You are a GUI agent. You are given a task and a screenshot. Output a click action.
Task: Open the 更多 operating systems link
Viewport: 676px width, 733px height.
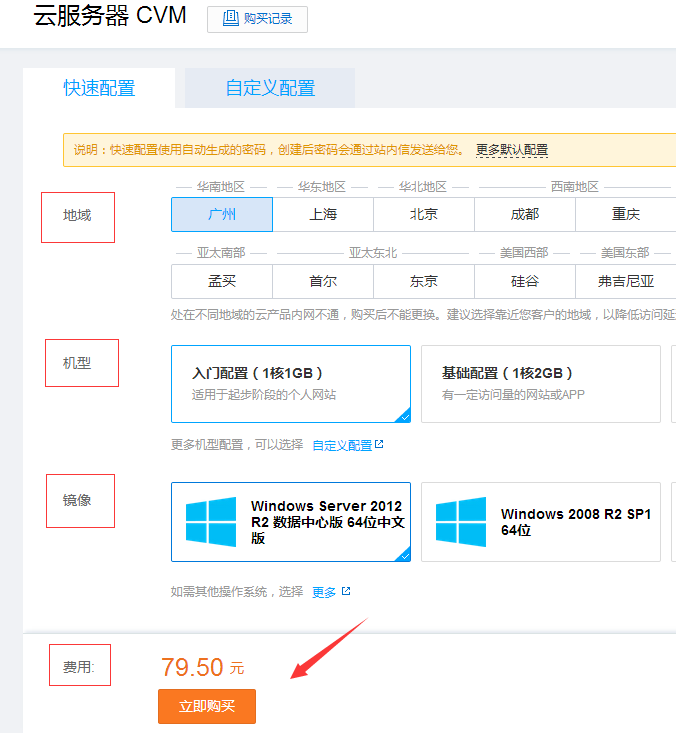click(x=324, y=592)
